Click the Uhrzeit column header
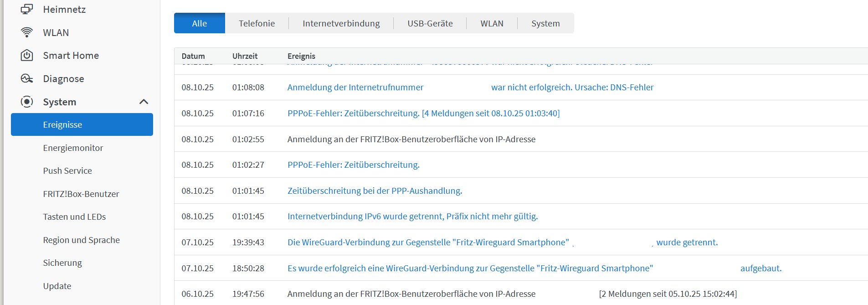Screen dimensions: 868x305 (x=245, y=56)
